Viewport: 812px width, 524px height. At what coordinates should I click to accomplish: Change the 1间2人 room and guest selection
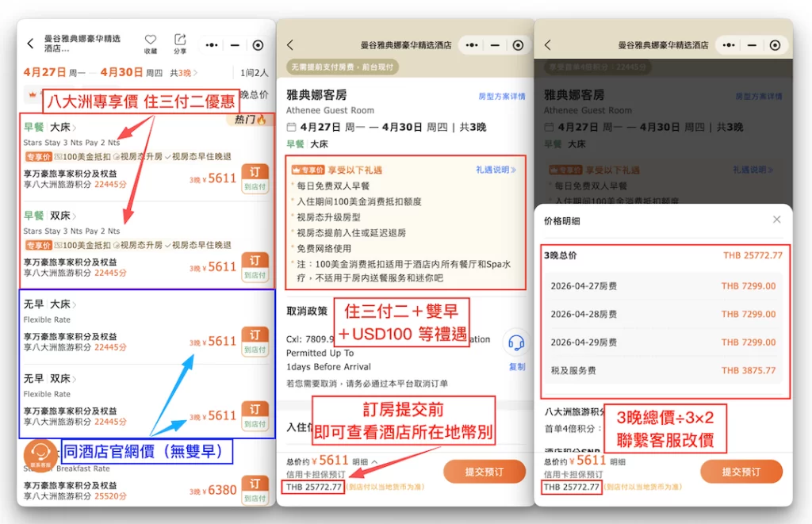point(254,73)
